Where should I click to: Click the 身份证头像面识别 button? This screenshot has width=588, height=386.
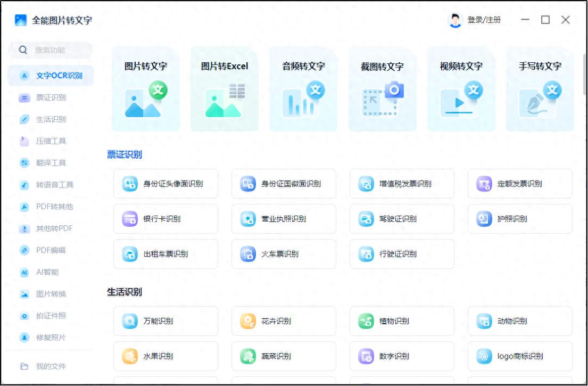coord(165,184)
